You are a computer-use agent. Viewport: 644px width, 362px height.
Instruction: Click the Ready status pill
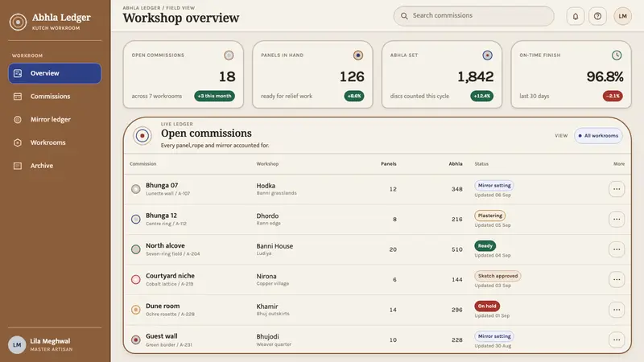[485, 246]
